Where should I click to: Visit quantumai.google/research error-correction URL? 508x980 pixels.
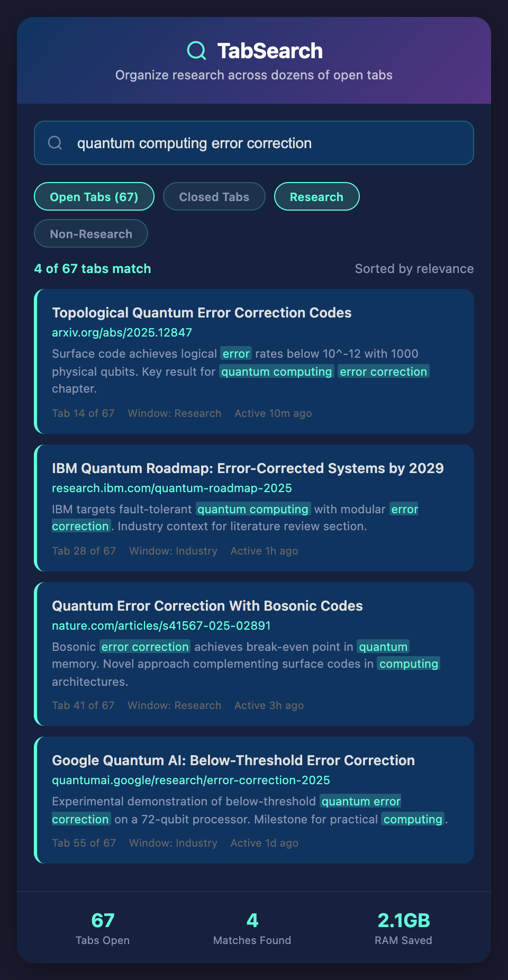click(x=191, y=780)
